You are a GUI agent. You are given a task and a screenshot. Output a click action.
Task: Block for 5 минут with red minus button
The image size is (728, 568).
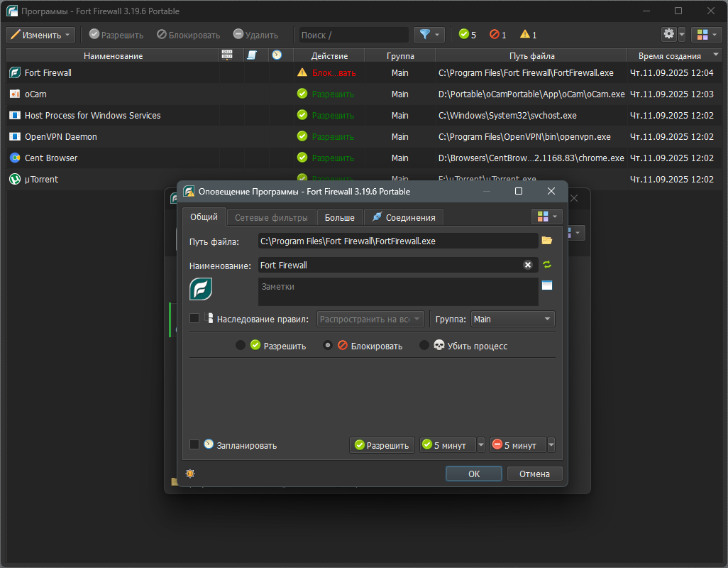pyautogui.click(x=518, y=445)
